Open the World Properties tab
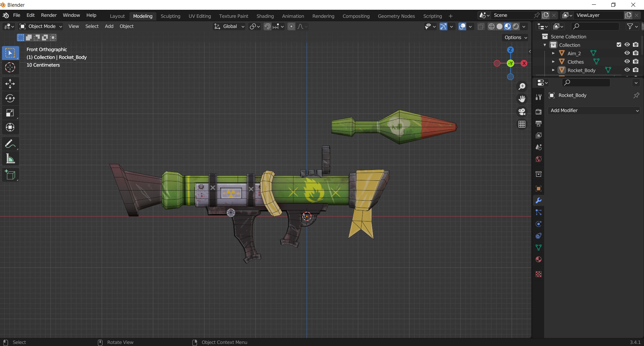This screenshot has width=644, height=346. pos(538,159)
